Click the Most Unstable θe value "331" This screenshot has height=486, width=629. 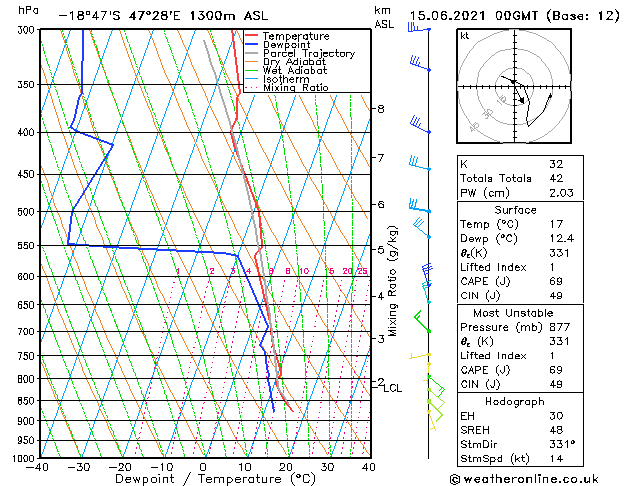(560, 341)
